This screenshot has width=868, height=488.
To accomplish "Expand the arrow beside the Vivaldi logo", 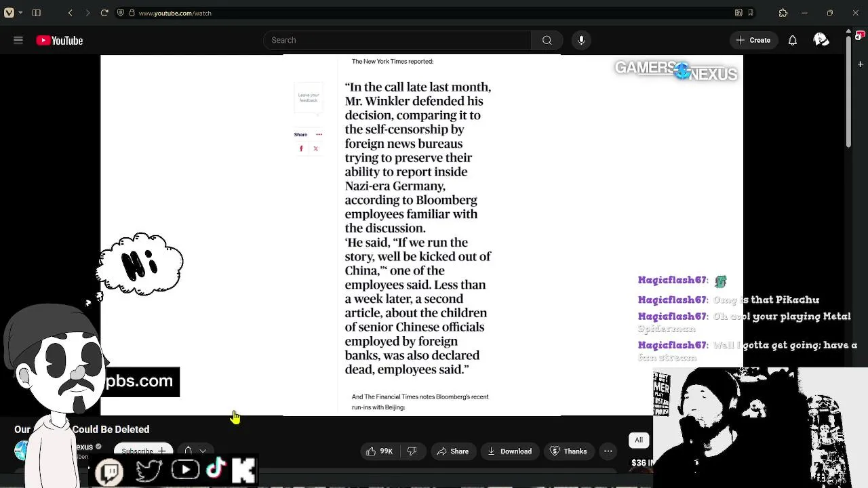I will point(20,13).
